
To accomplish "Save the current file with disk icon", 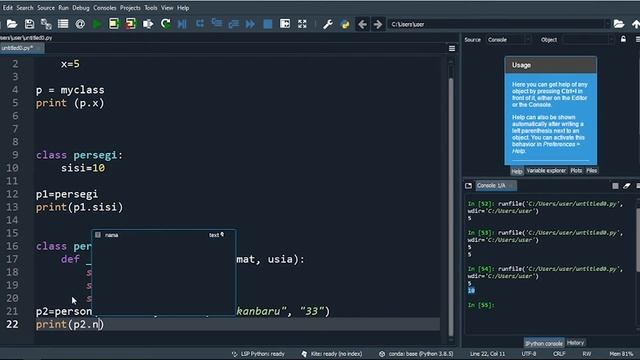I will (x=29, y=24).
